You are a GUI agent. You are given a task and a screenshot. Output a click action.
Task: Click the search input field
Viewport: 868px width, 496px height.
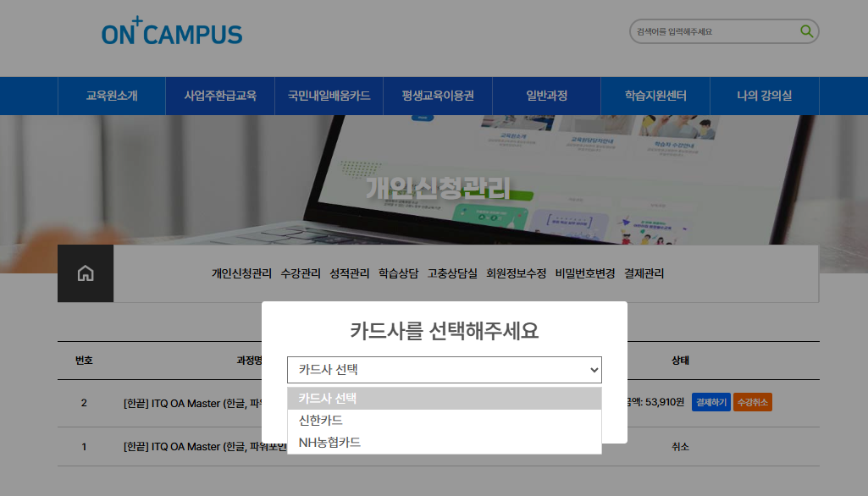point(711,31)
